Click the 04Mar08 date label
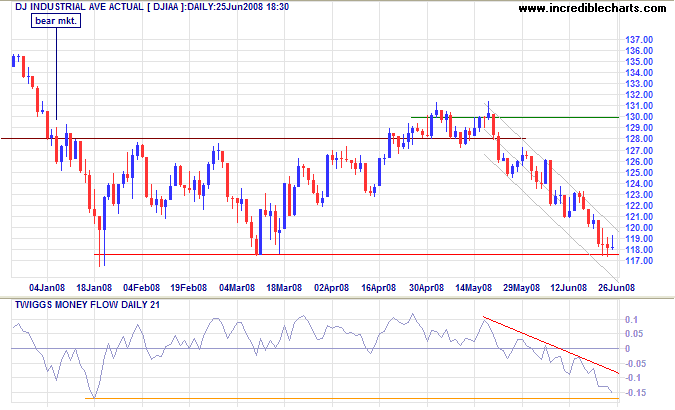This screenshot has height=410, width=675. tap(237, 288)
